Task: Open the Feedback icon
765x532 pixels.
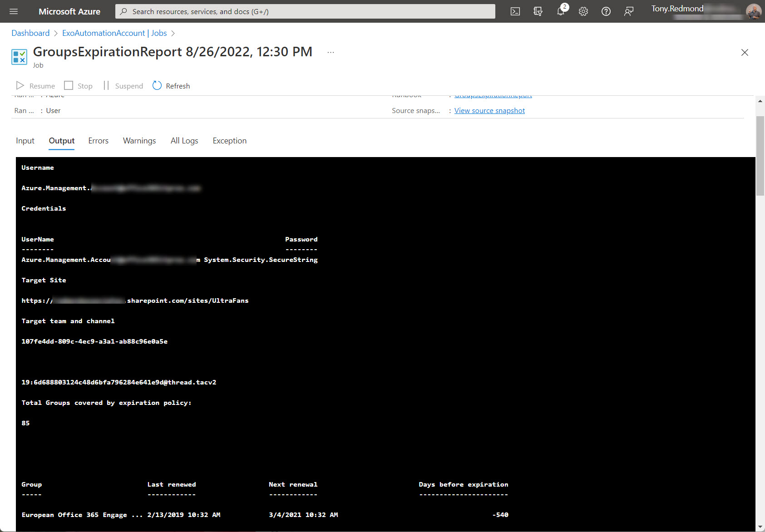Action: tap(629, 11)
